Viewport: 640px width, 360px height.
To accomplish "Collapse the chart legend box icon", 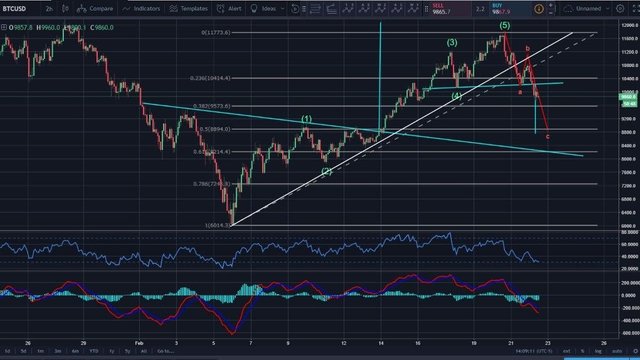I will click(4, 27).
